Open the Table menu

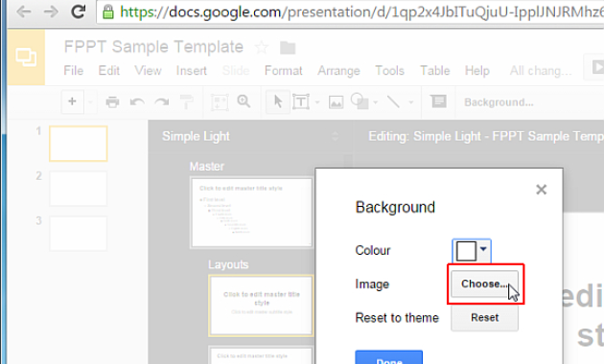[435, 71]
